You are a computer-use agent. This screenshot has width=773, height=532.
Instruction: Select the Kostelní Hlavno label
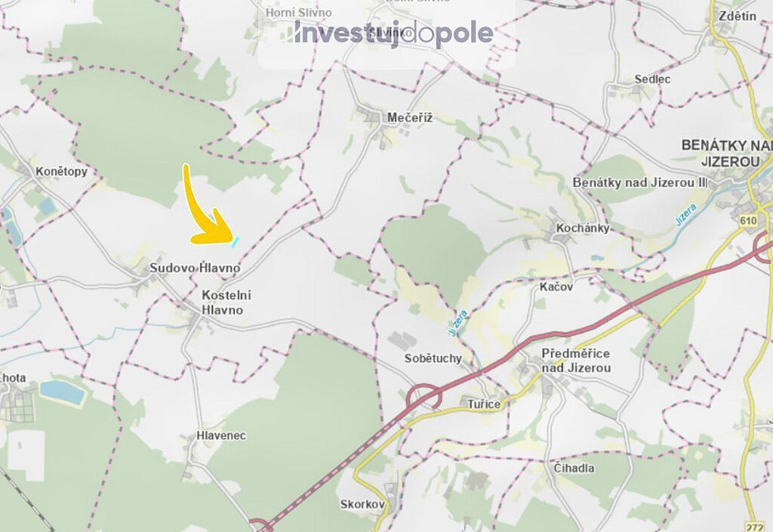click(x=226, y=303)
